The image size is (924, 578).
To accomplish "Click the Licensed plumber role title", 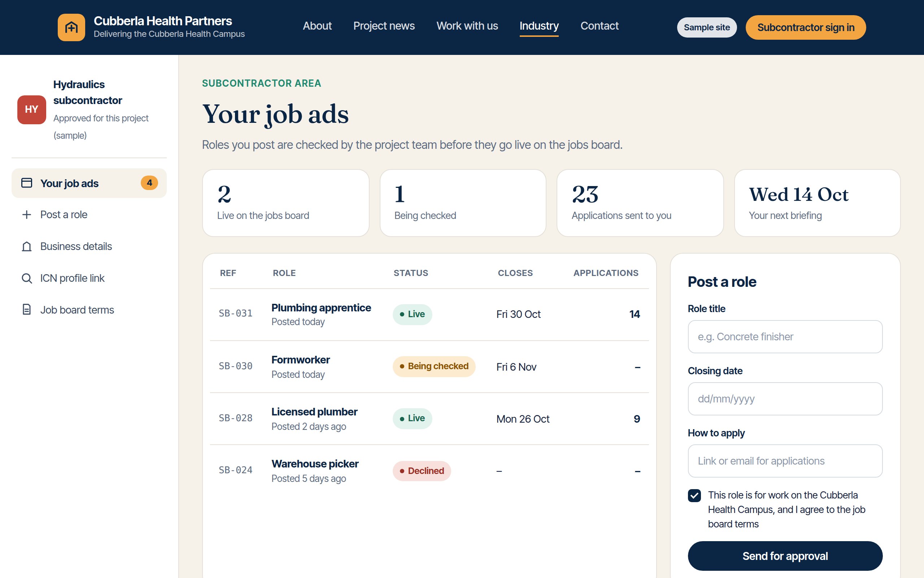I will tap(314, 412).
